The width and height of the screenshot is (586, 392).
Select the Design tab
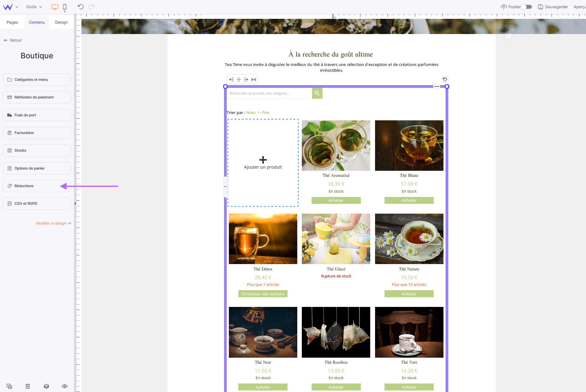pos(61,22)
